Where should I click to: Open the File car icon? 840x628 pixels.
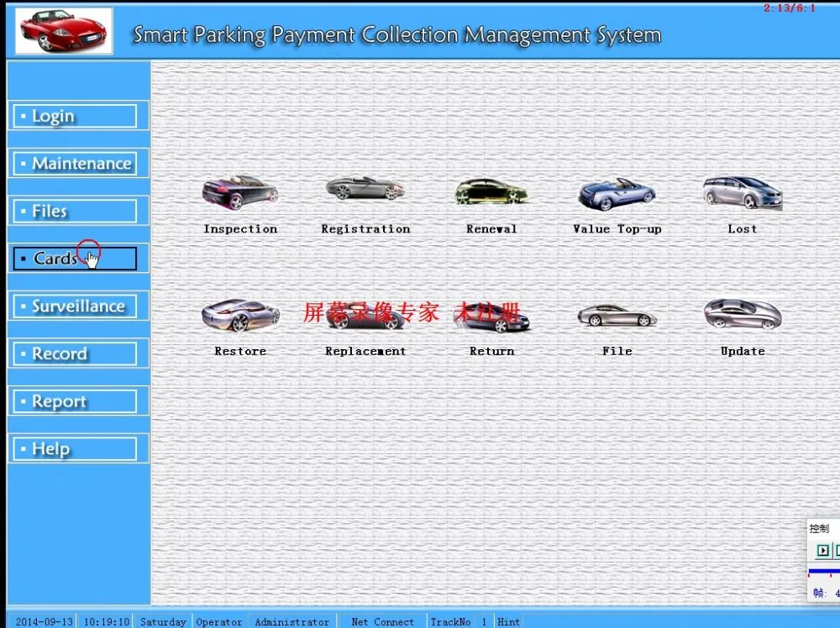(617, 317)
